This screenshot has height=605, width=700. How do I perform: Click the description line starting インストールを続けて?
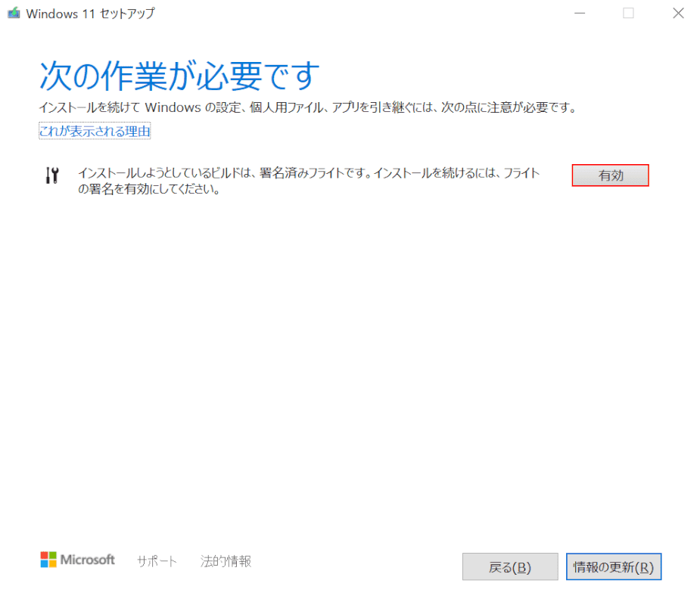coord(307,107)
